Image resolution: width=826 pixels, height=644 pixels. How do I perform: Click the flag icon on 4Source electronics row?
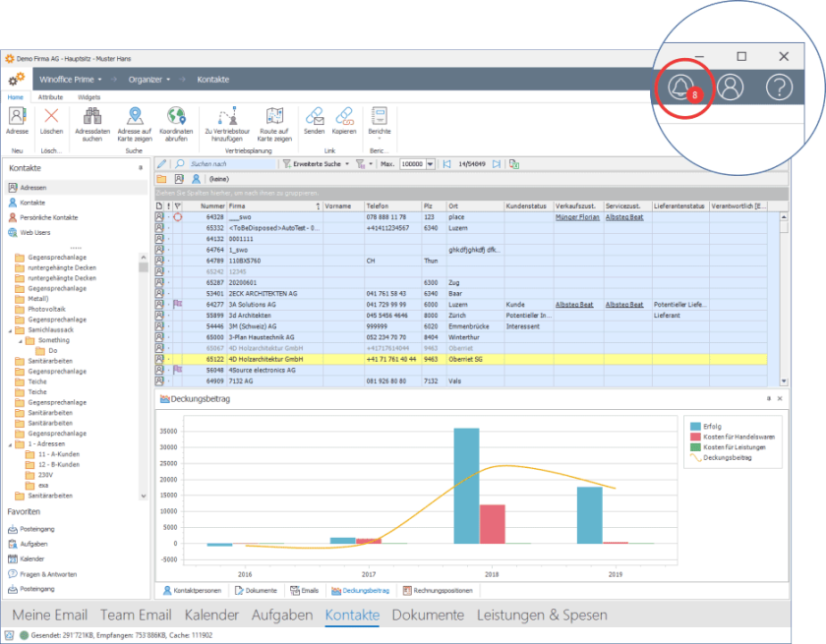(178, 370)
